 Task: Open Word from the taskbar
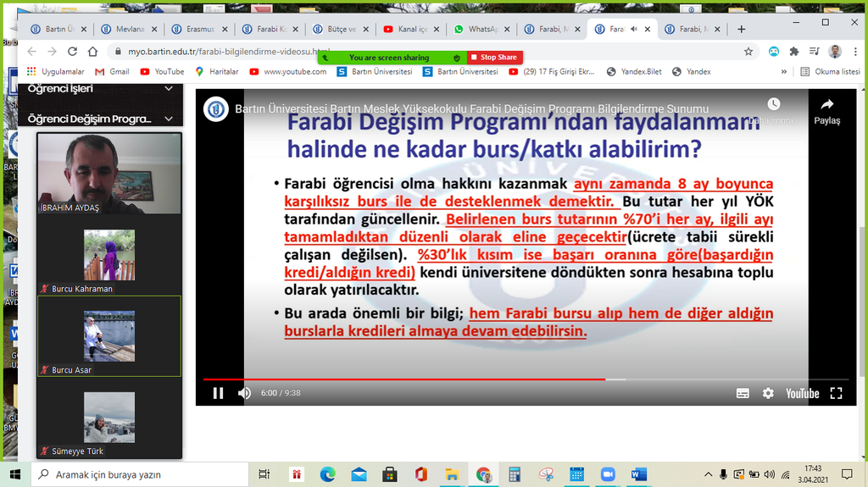tap(639, 474)
